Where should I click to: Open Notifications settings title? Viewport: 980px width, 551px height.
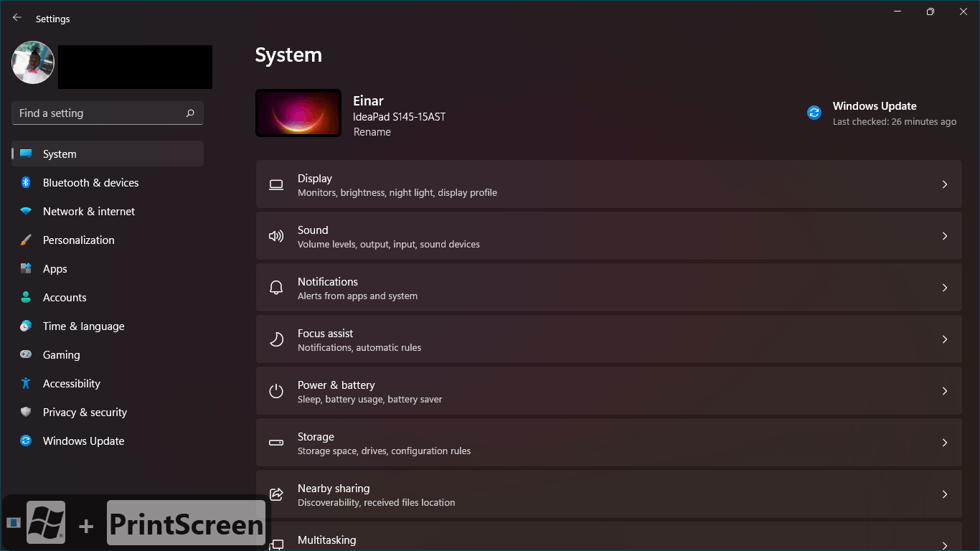328,282
